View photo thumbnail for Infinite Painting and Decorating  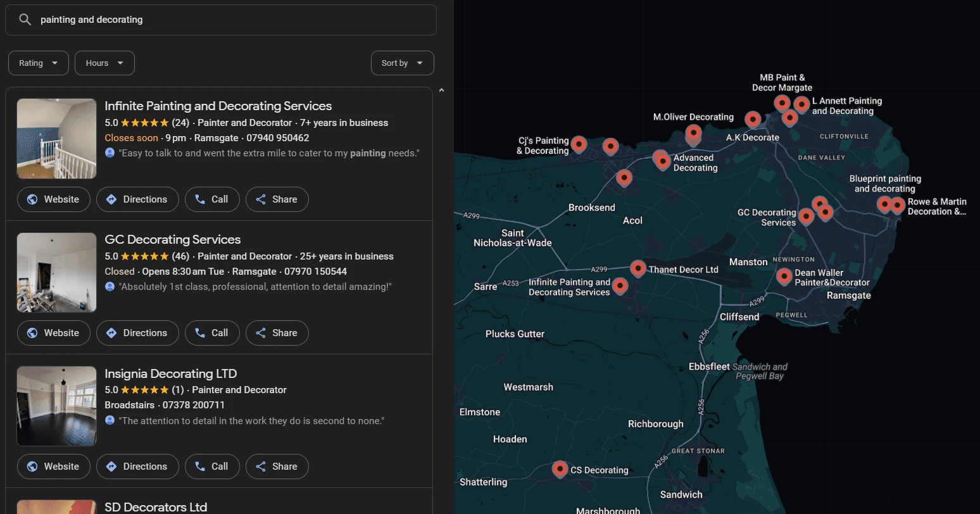(x=57, y=139)
